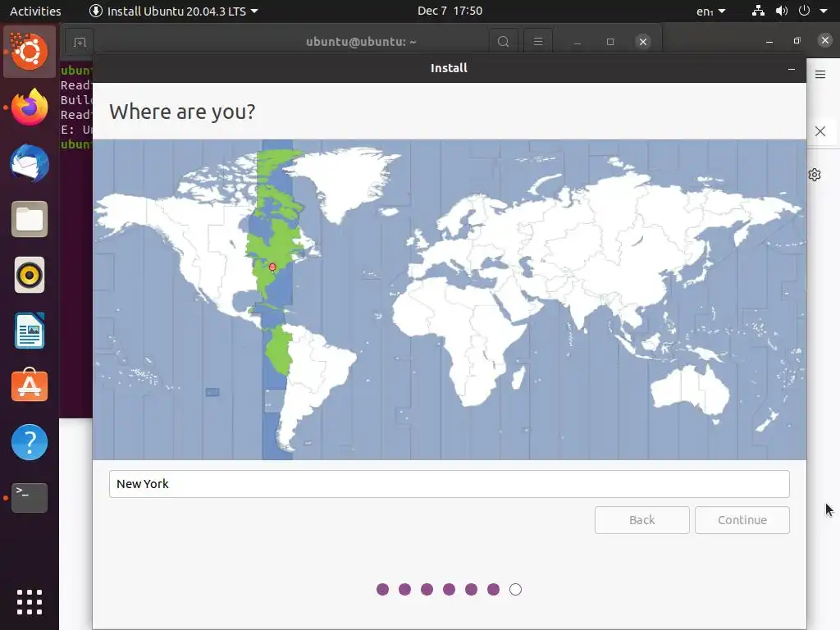Open Ubuntu Software from the dock
This screenshot has width=840, height=630.
(x=30, y=386)
